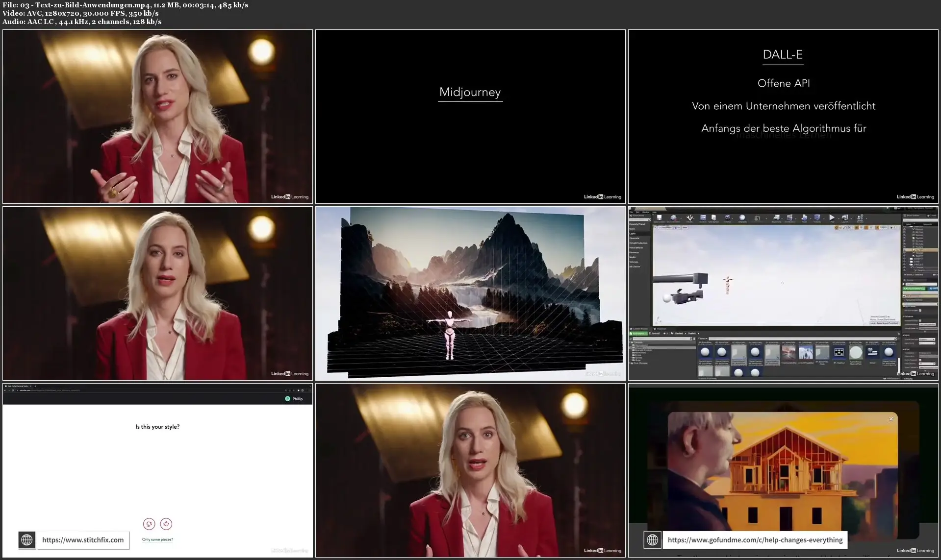The image size is (941, 560).
Task: Click the globe icon beside gofundme URL
Action: point(652,540)
